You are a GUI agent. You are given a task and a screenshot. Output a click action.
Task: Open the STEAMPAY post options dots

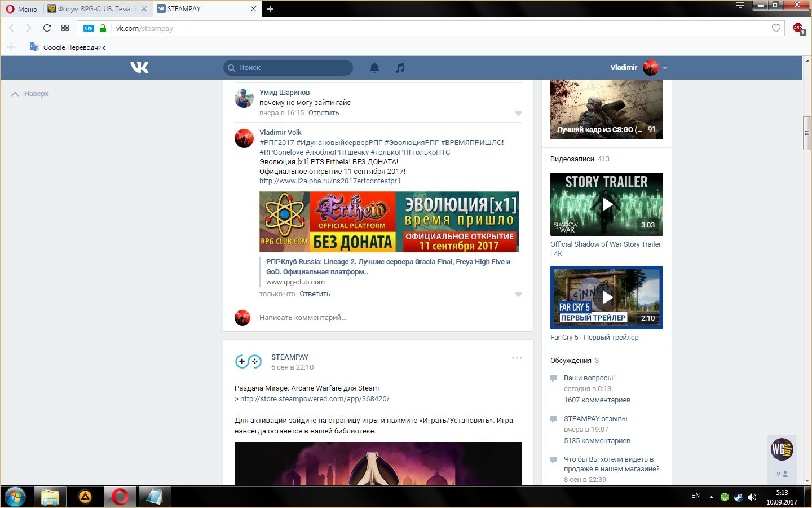tap(517, 358)
